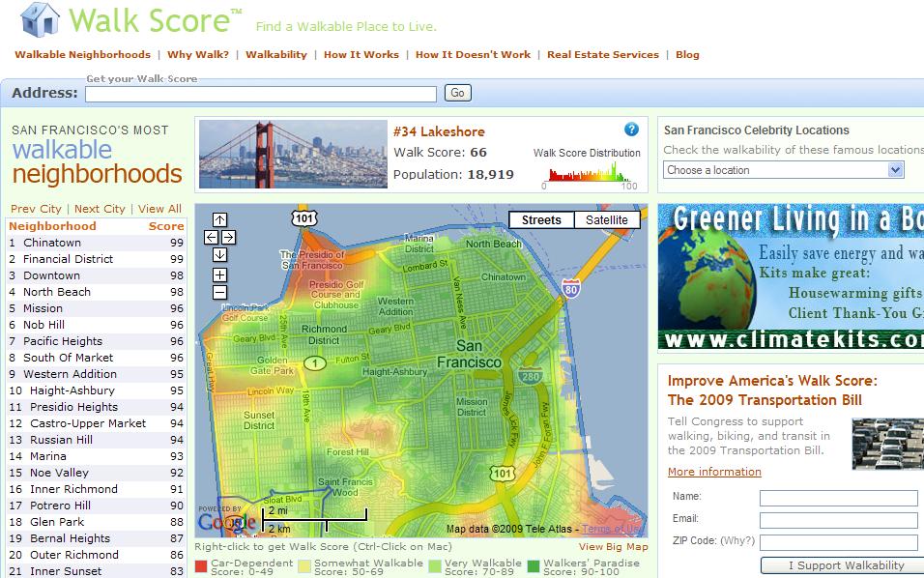
Task: Select Chinatown in the neighborhood list
Action: 96,243
